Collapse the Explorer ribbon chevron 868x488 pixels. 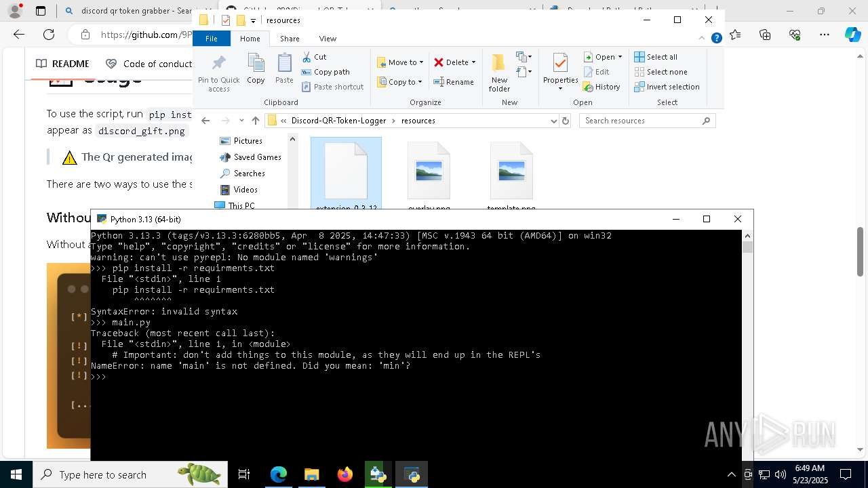703,39
